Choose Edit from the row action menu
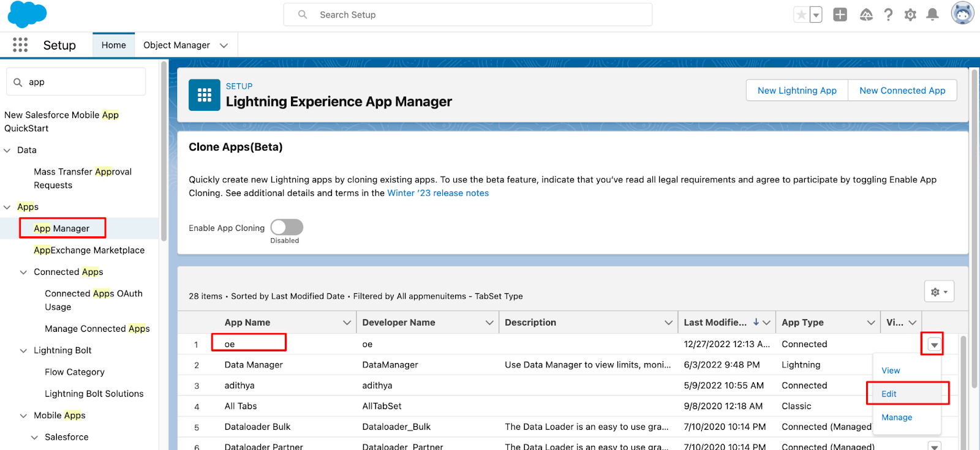 pyautogui.click(x=889, y=394)
